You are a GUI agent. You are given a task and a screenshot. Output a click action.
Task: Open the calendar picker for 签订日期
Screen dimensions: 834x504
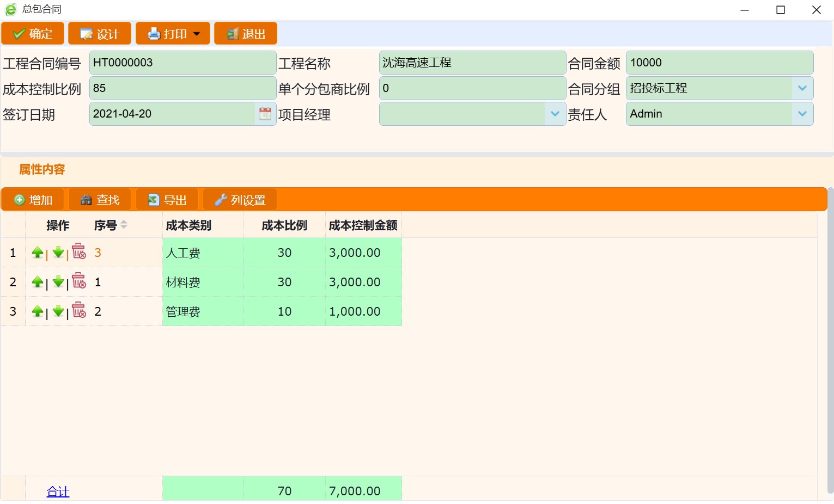coord(265,114)
